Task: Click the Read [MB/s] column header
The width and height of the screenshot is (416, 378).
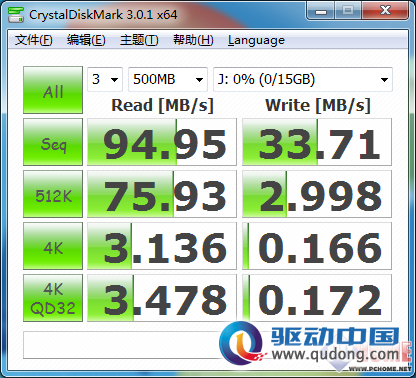Action: point(162,105)
